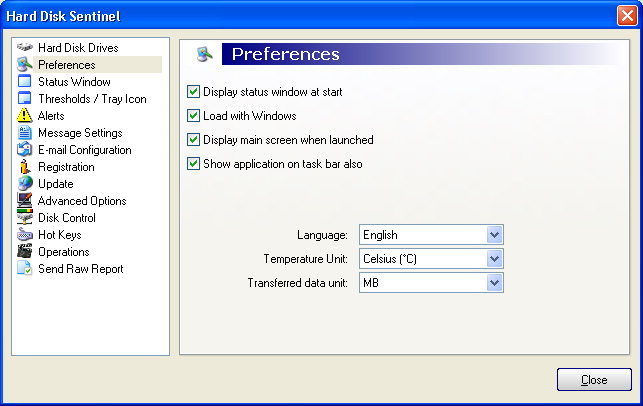Click the English language combo box field
The height and width of the screenshot is (406, 643).
click(431, 235)
